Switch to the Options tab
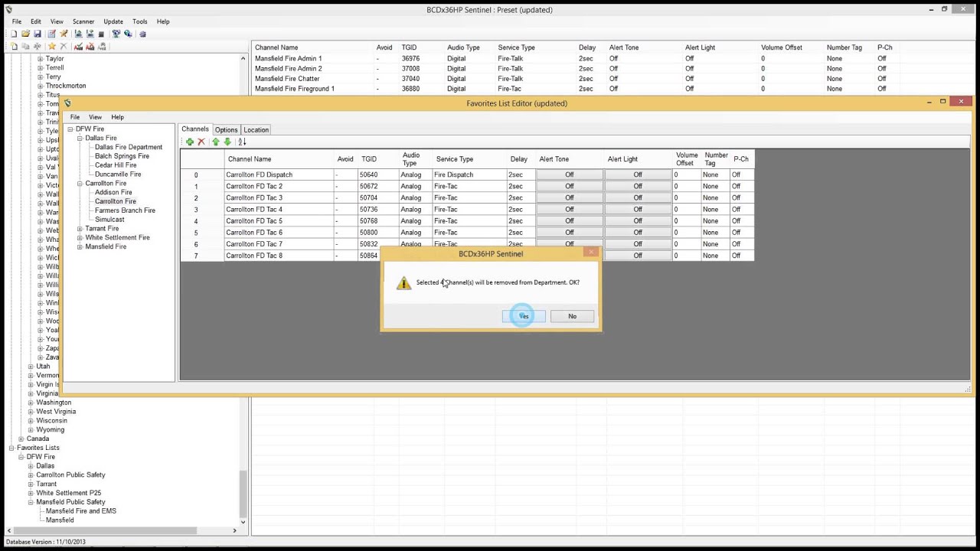Screen dimensions: 980x551 click(226, 130)
